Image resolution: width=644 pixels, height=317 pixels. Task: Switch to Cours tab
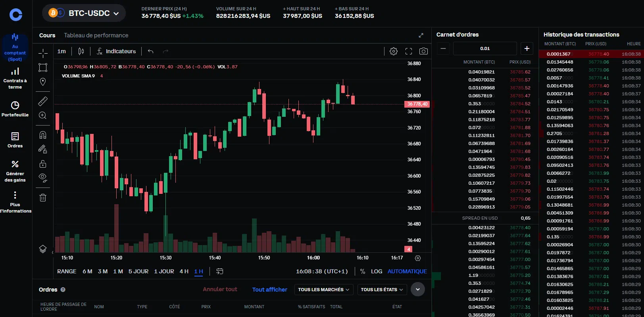click(47, 35)
